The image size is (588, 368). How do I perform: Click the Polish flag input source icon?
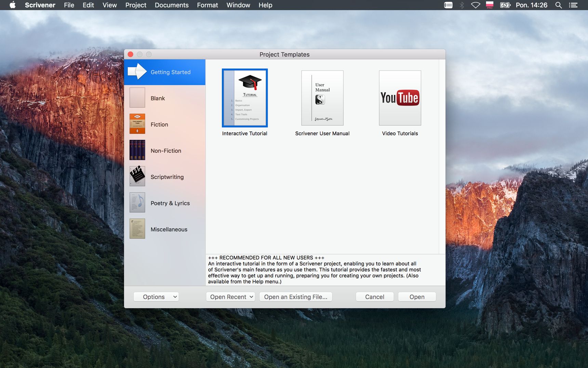point(490,5)
